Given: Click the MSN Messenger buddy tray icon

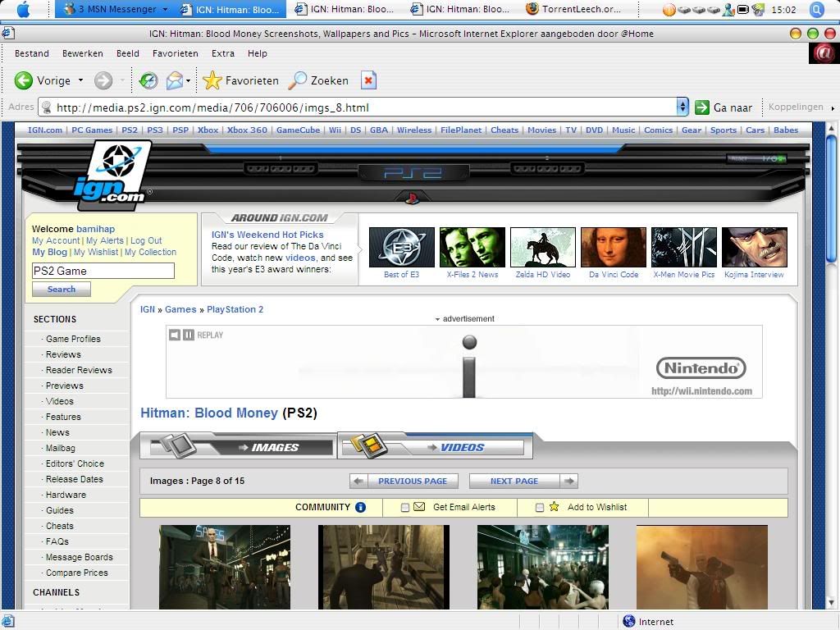Looking at the screenshot, I should click(728, 10).
